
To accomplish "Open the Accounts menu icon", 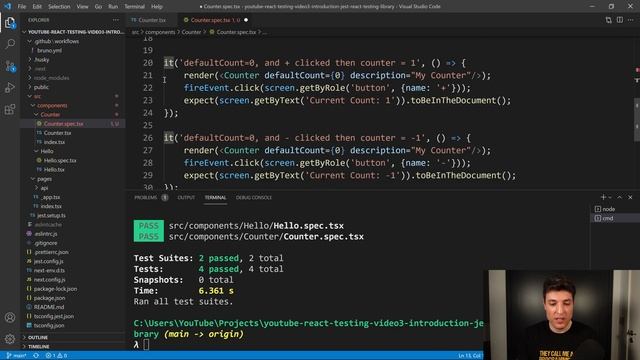I will pyautogui.click(x=10, y=317).
